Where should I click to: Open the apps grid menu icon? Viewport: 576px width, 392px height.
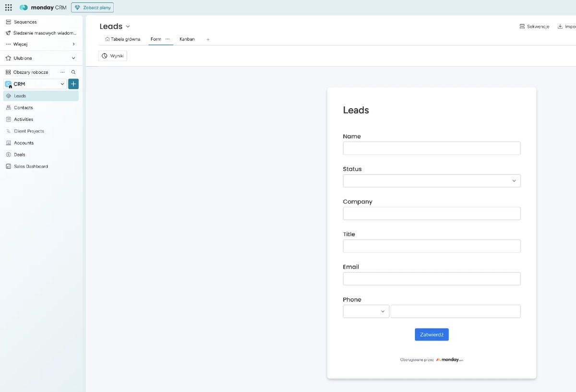coord(9,7)
